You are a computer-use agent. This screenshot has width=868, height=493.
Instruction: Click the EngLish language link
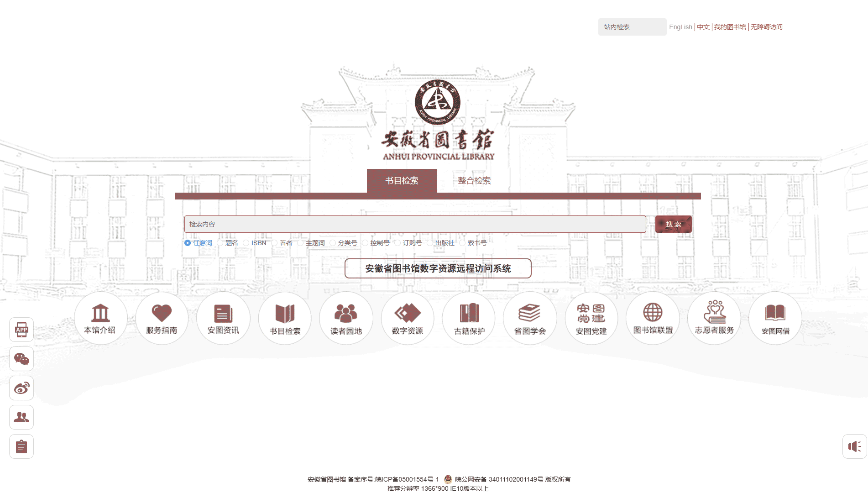[x=681, y=27]
